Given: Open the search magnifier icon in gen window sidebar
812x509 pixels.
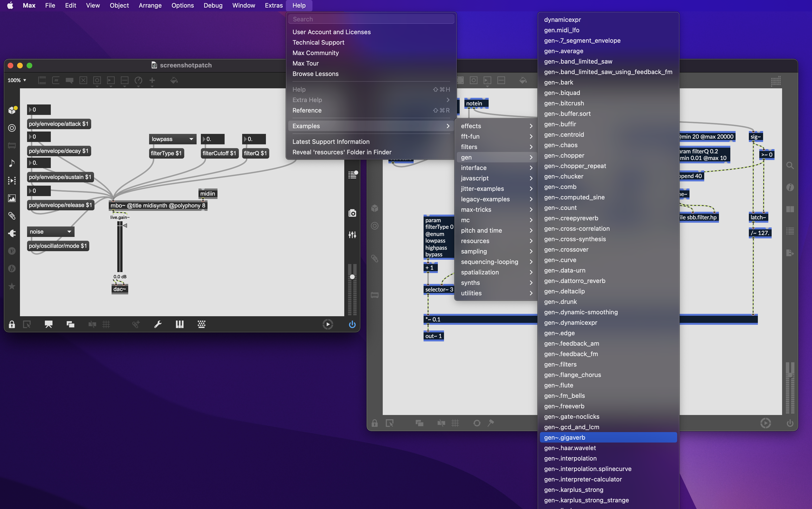Looking at the screenshot, I should point(790,166).
